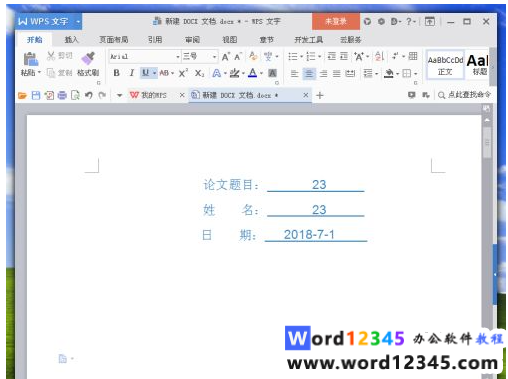This screenshot has width=508, height=379.
Task: Add a new document tab with plus
Action: coord(320,96)
